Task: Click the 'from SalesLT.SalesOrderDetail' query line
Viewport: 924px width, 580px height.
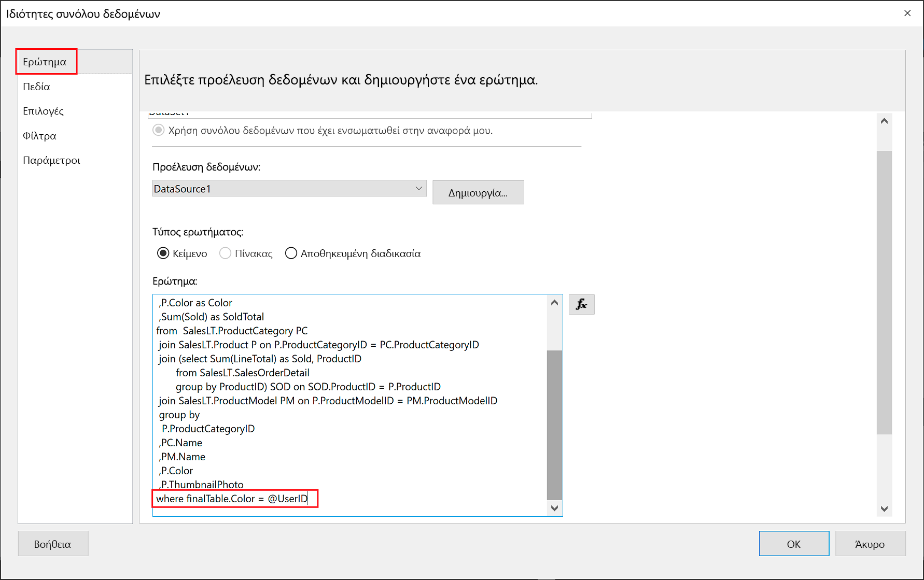Action: coord(242,373)
